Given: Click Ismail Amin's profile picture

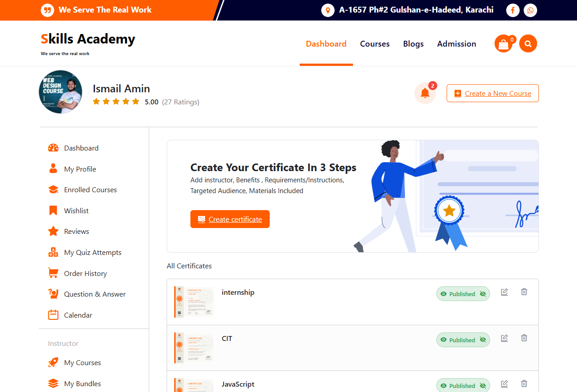Looking at the screenshot, I should 60,92.
